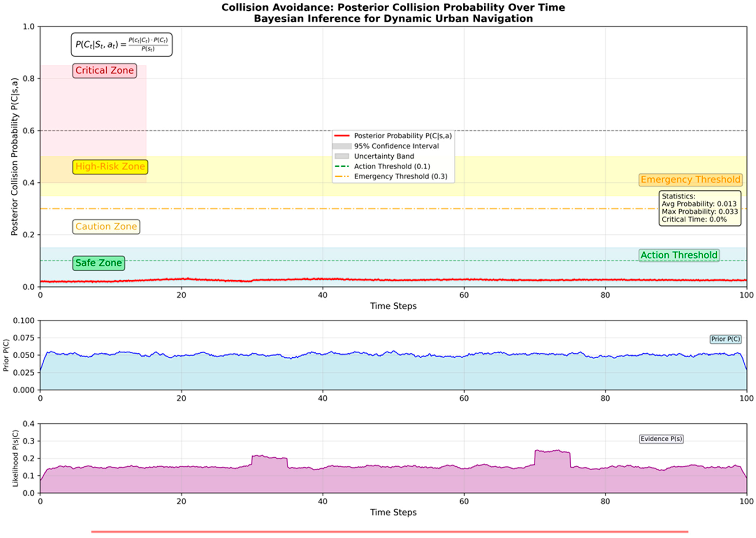The height and width of the screenshot is (538, 756).
Task: Select the 'Max Probability: 0.033' statistic
Action: tap(700, 212)
